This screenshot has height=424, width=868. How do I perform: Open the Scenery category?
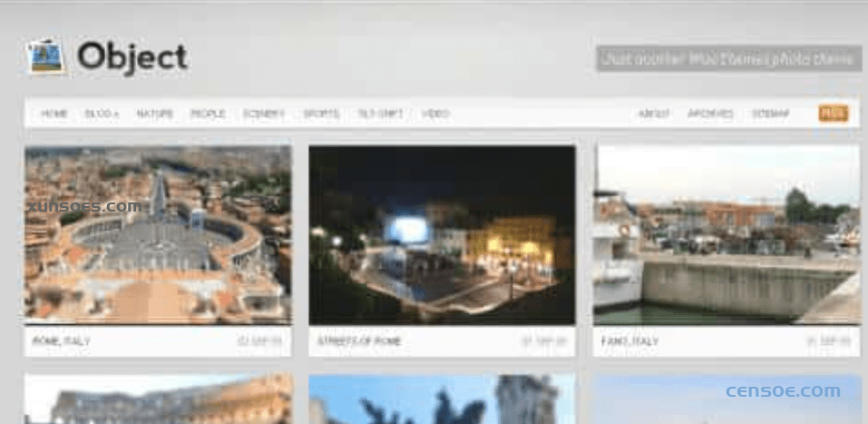264,114
